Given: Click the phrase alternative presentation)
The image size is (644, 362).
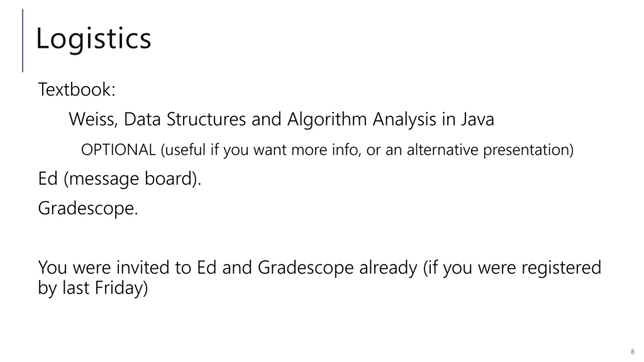Looking at the screenshot, I should 490,150.
